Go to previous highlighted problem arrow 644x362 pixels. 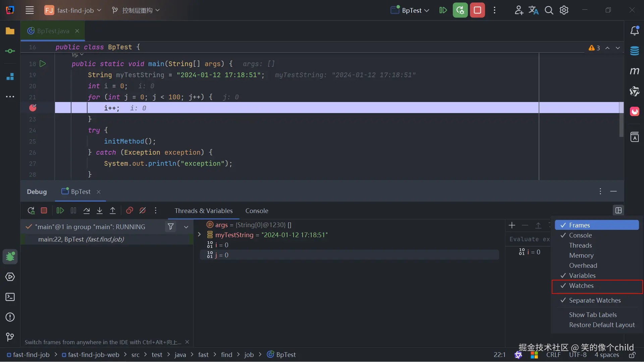pyautogui.click(x=607, y=48)
